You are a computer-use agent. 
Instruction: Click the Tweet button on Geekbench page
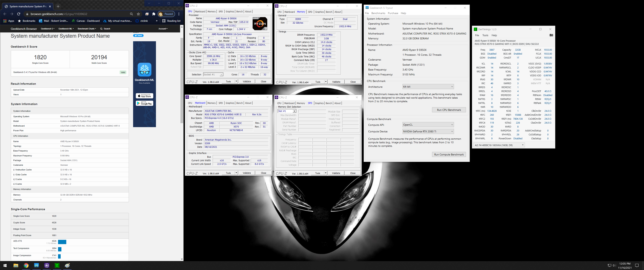(x=138, y=36)
